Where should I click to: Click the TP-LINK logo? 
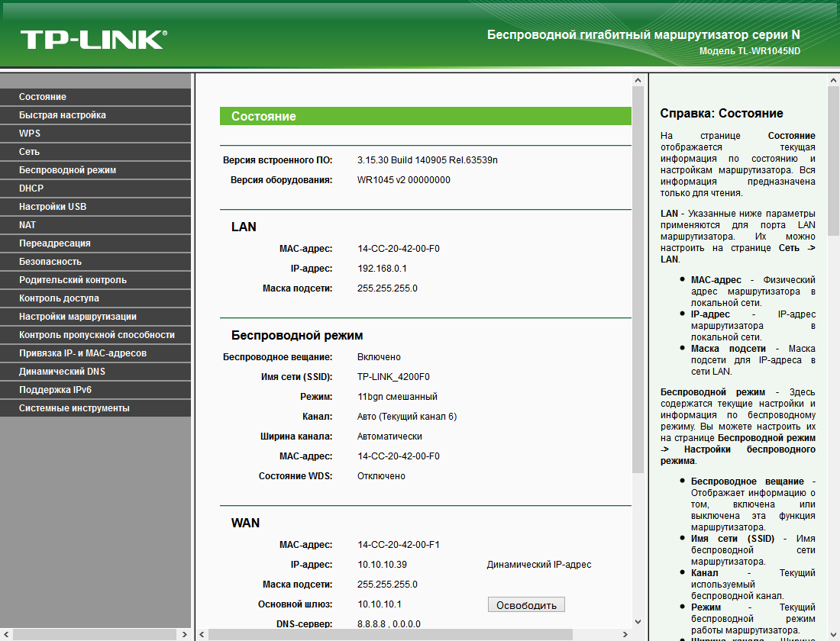[x=94, y=40]
